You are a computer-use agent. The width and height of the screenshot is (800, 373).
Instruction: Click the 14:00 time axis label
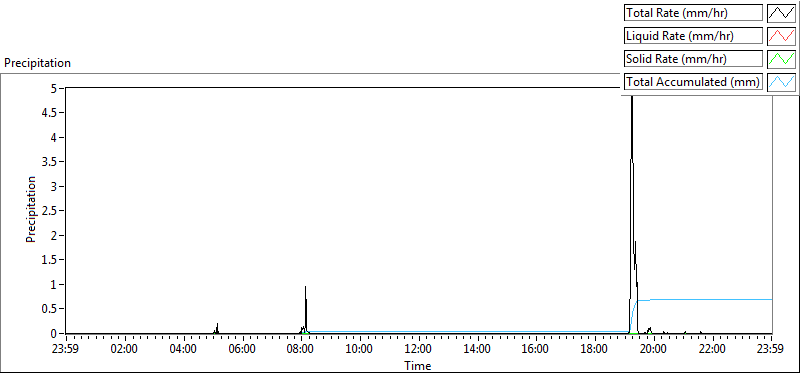[x=478, y=350]
